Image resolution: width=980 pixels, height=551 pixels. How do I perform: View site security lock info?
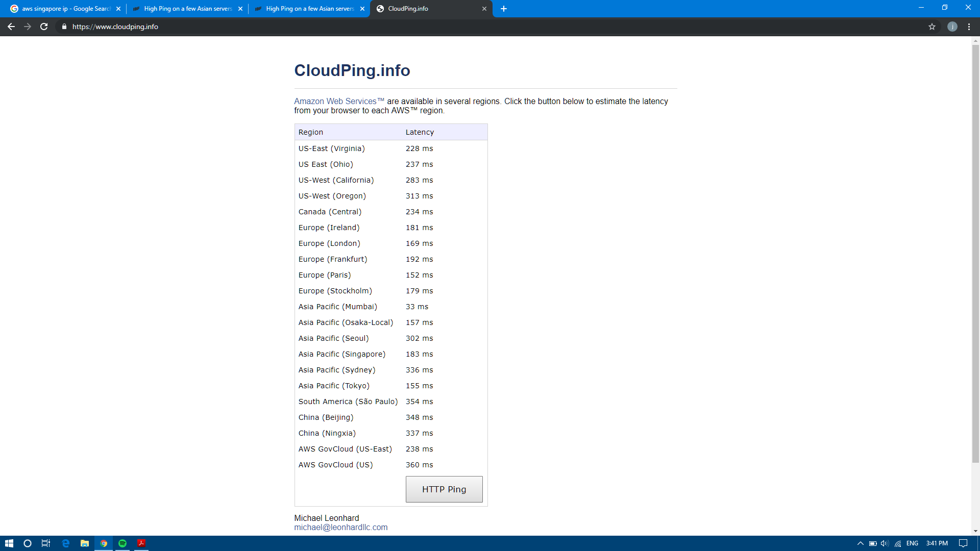[x=64, y=27]
